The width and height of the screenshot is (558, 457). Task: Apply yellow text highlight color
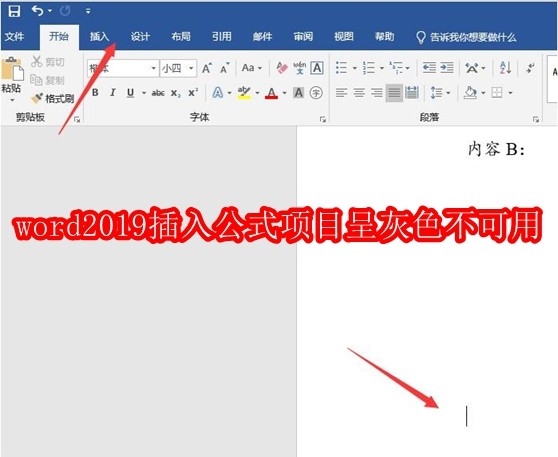point(244,93)
